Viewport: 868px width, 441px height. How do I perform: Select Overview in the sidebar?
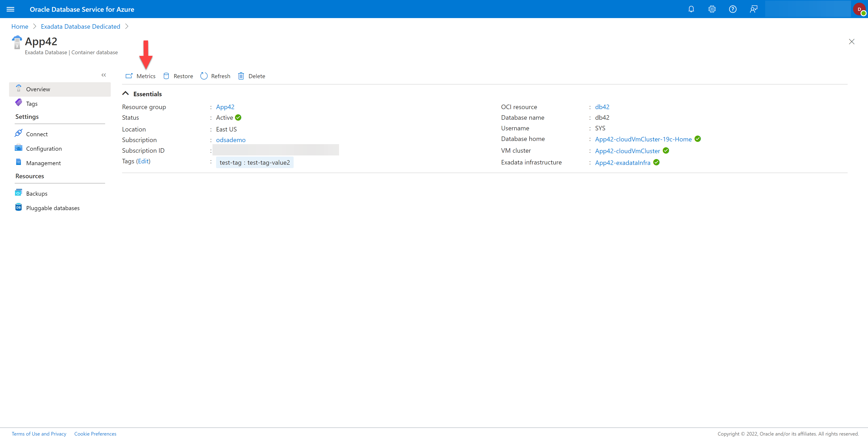60,89
